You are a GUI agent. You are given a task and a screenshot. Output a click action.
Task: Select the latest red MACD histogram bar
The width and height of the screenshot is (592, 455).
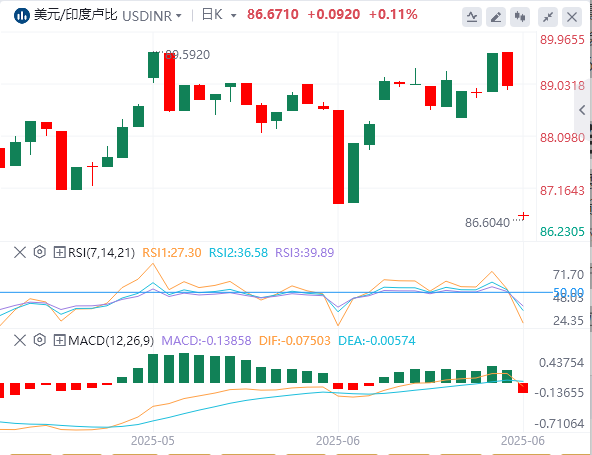(x=523, y=388)
